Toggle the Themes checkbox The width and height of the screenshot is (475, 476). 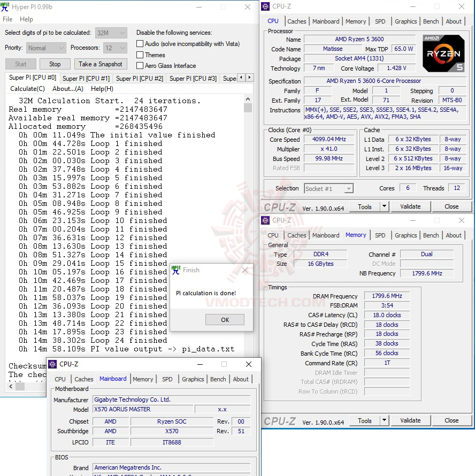click(x=140, y=55)
